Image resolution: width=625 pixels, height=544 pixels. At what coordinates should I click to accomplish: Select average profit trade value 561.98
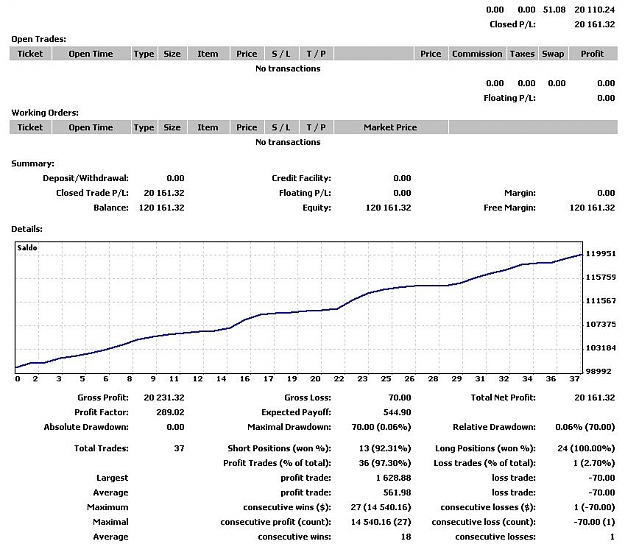click(397, 493)
